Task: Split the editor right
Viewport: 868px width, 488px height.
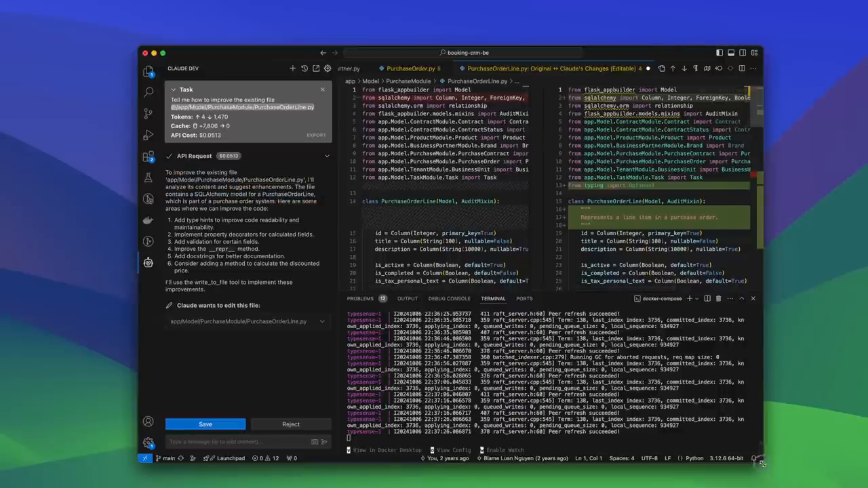Action: [742, 68]
